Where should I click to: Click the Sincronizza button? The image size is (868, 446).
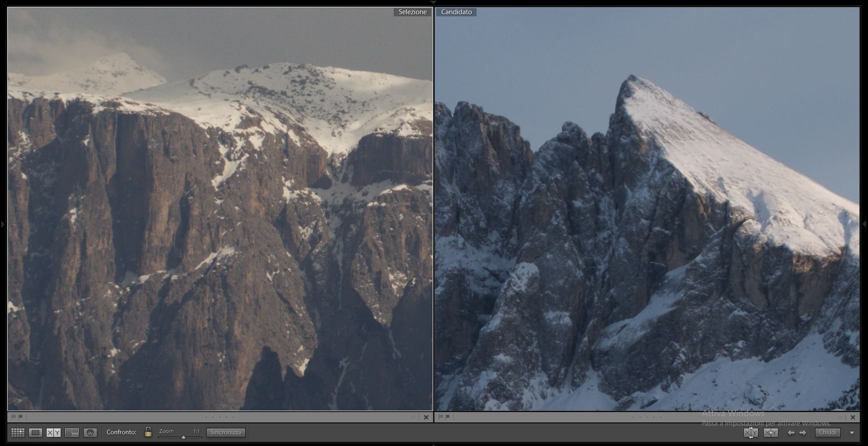pyautogui.click(x=226, y=432)
